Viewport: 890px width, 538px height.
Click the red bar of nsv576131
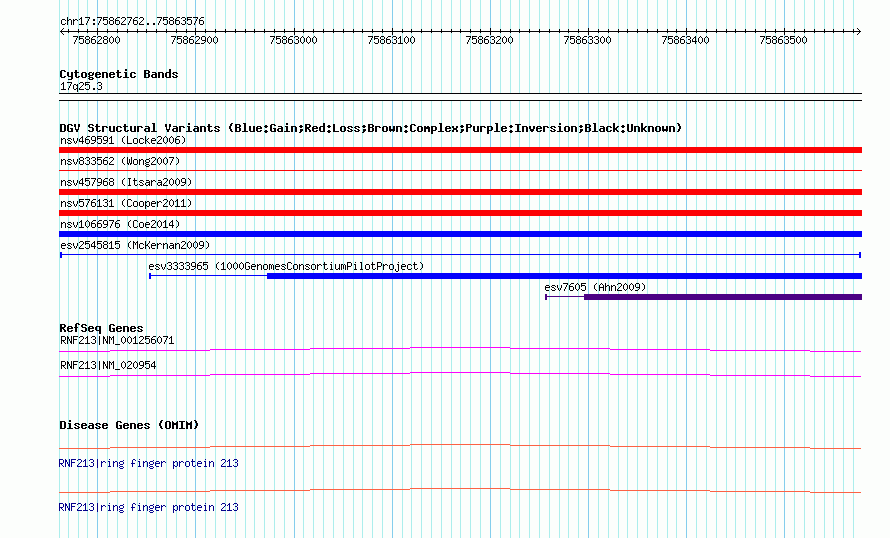pyautogui.click(x=460, y=213)
